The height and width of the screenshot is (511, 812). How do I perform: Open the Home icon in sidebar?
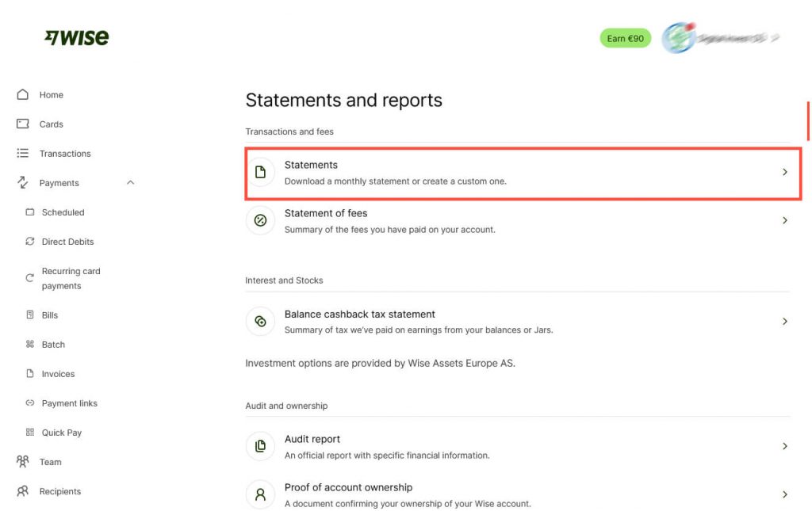[x=23, y=94]
